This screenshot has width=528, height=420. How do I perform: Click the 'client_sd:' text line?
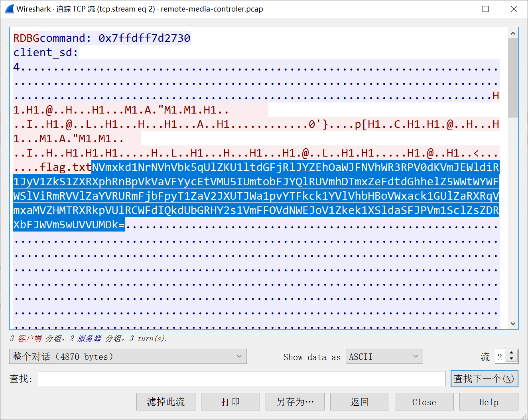coord(46,53)
